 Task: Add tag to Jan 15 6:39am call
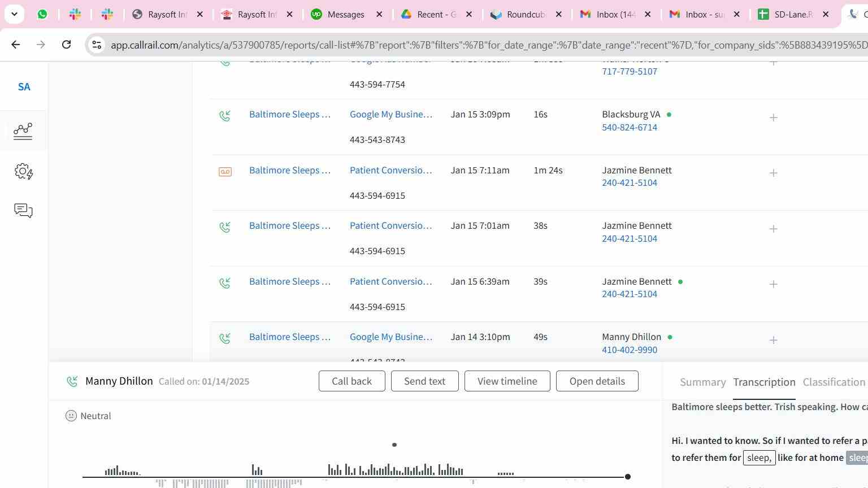coord(774,284)
